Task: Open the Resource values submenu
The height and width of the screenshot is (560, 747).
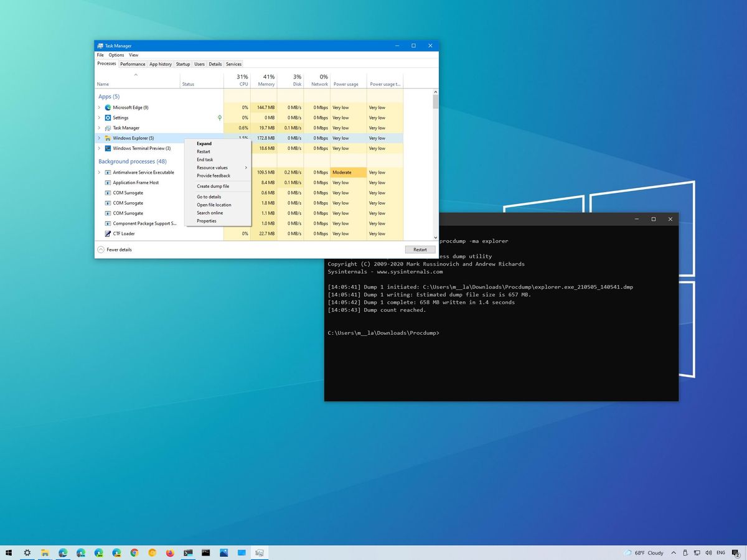Action: tap(212, 167)
